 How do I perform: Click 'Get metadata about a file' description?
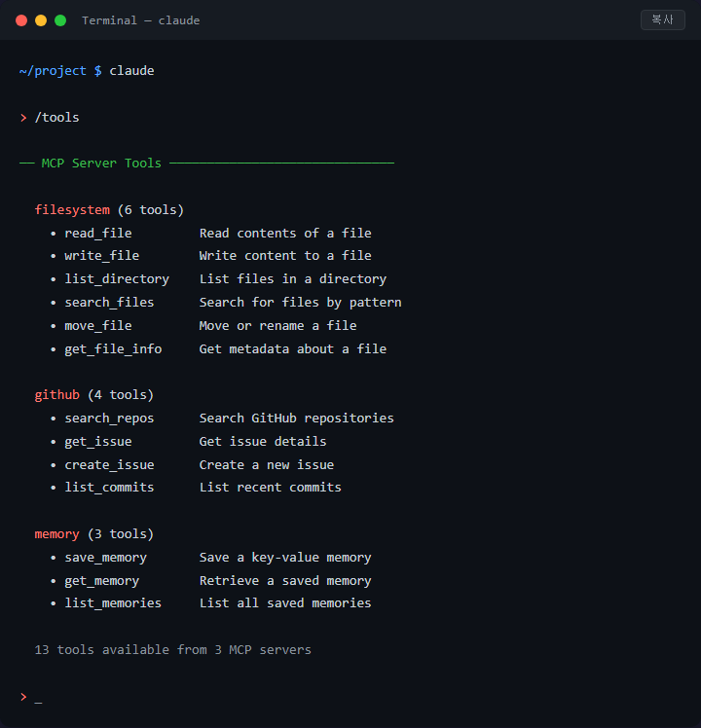click(x=293, y=349)
